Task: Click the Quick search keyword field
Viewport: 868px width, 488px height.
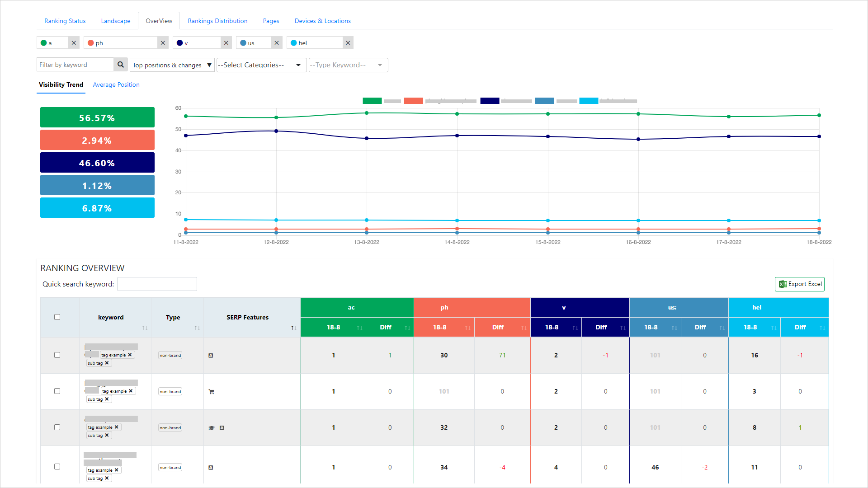Action: (157, 284)
